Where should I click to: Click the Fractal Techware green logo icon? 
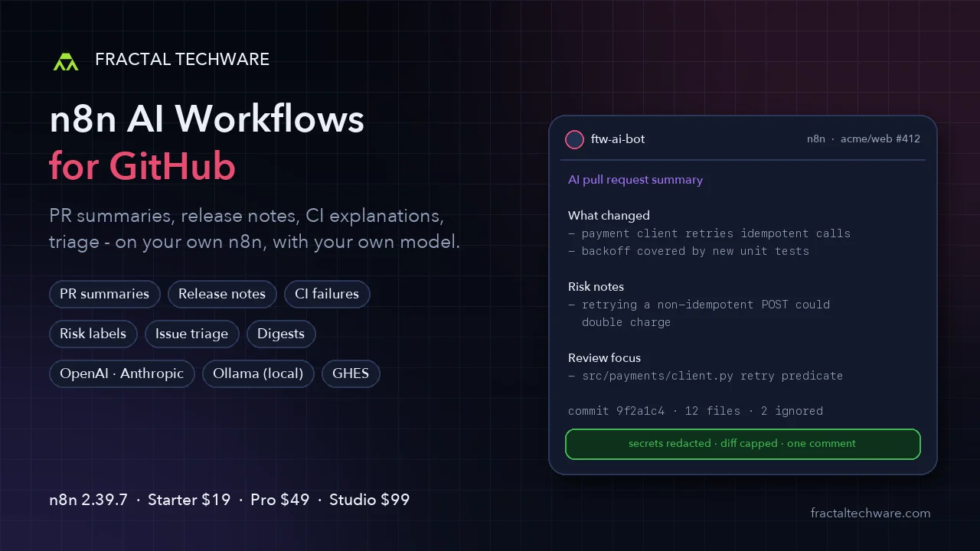point(66,61)
